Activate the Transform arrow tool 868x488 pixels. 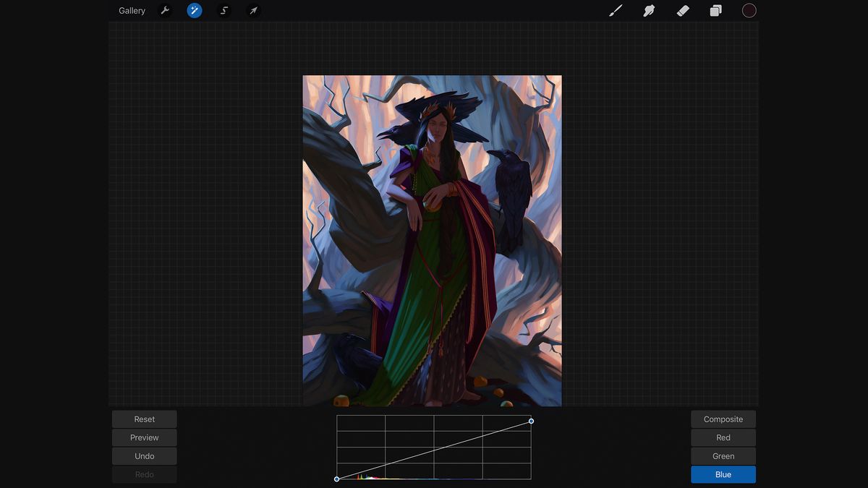[253, 10]
